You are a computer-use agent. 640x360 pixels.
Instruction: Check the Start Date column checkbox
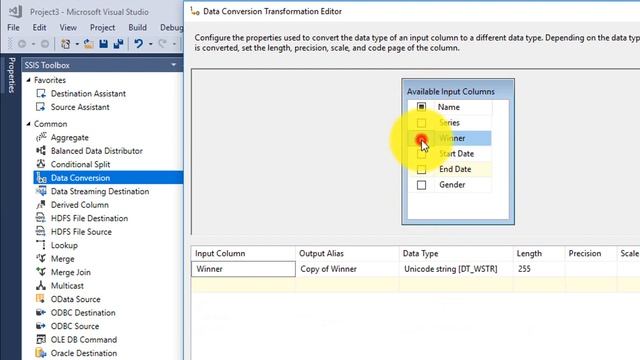(421, 154)
